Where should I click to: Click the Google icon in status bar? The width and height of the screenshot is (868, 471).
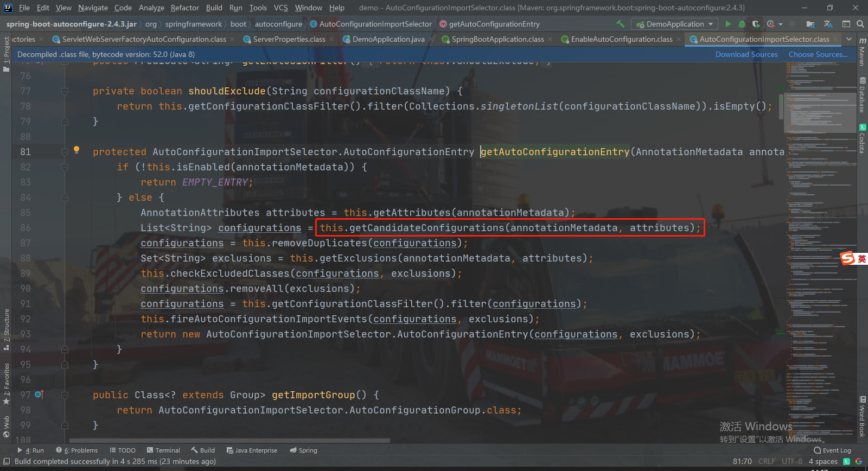point(859,461)
